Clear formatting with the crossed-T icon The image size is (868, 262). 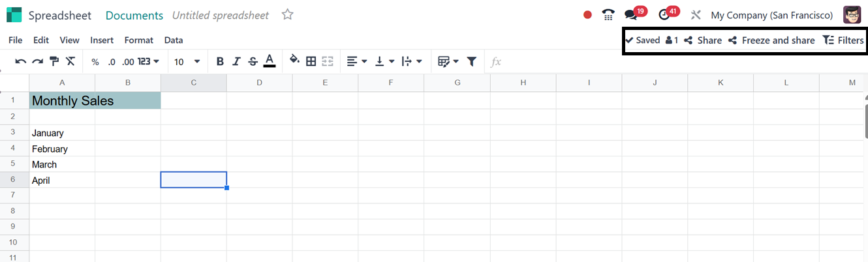pyautogui.click(x=70, y=61)
